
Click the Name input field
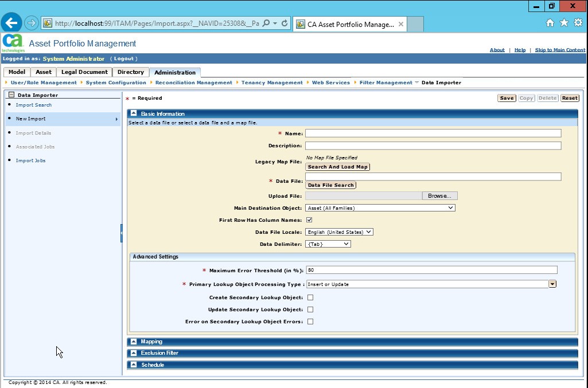click(x=433, y=134)
